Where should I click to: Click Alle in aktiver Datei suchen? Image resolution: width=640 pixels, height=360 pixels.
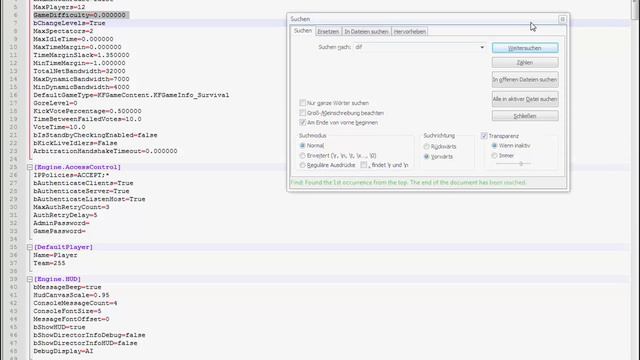click(525, 99)
